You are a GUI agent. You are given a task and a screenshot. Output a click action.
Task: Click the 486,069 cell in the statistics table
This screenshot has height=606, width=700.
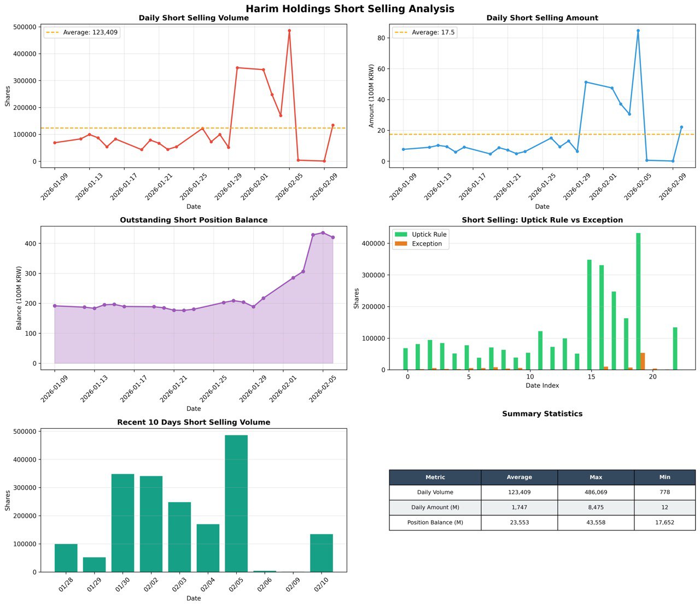coord(596,492)
